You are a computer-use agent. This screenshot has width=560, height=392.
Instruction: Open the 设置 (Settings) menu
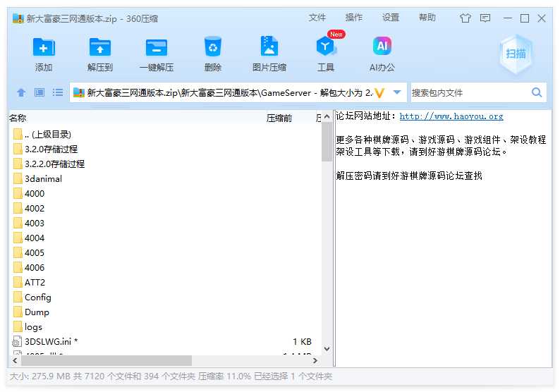391,18
